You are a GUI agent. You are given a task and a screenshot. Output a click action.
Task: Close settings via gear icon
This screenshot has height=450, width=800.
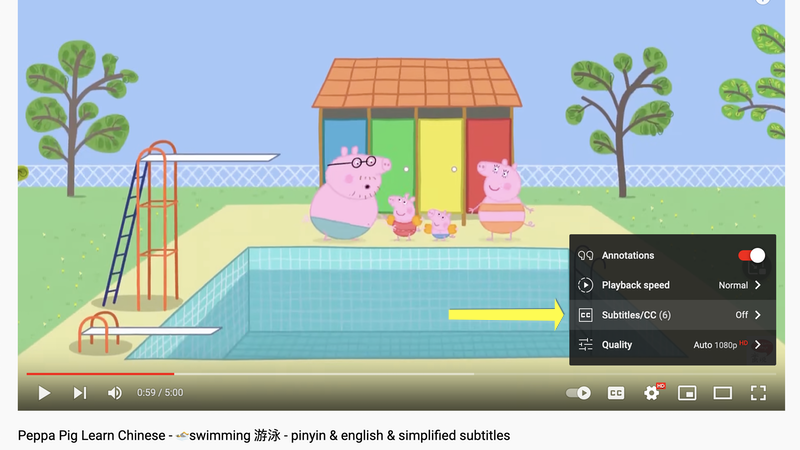(x=652, y=393)
